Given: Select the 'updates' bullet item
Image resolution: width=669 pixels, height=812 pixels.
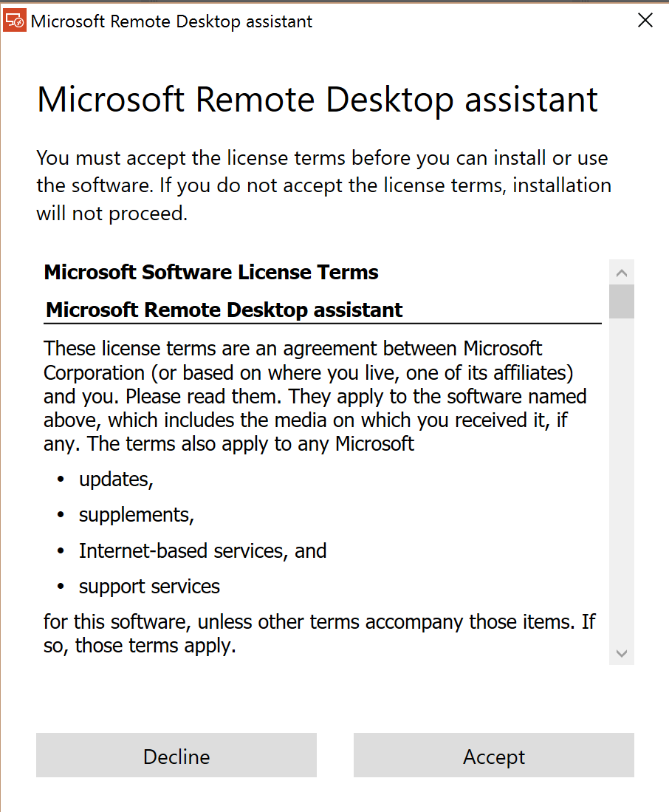Looking at the screenshot, I should [116, 479].
